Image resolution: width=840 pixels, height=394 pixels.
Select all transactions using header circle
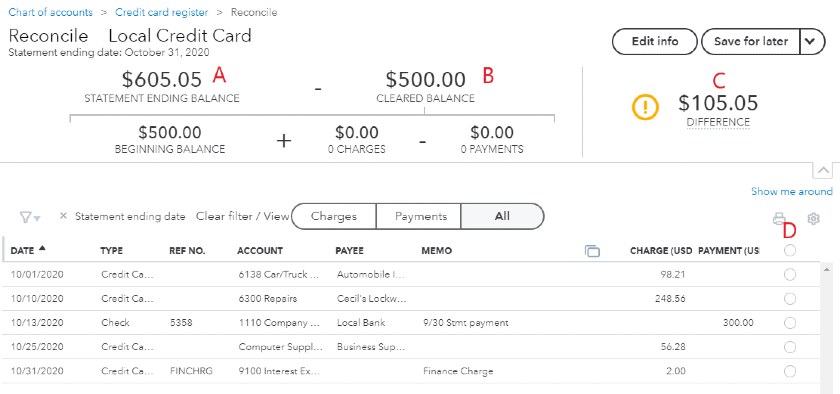[789, 250]
